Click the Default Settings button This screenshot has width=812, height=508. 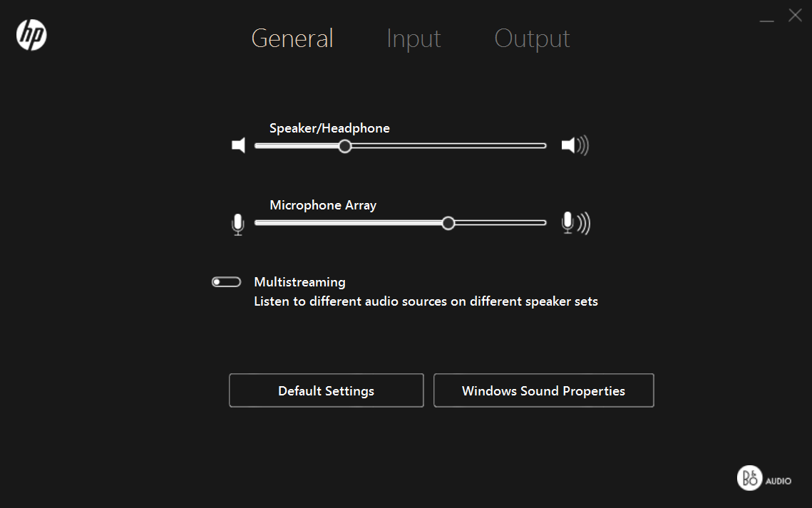click(327, 390)
